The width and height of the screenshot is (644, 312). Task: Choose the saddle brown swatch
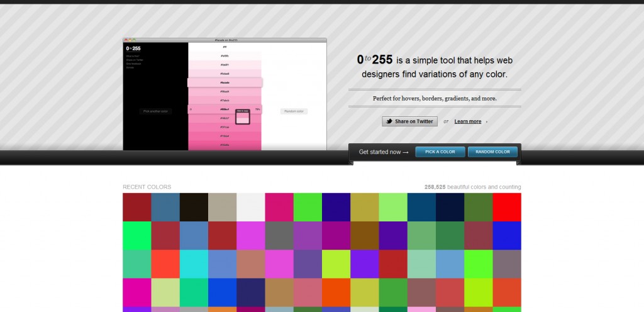pyautogui.click(x=365, y=236)
